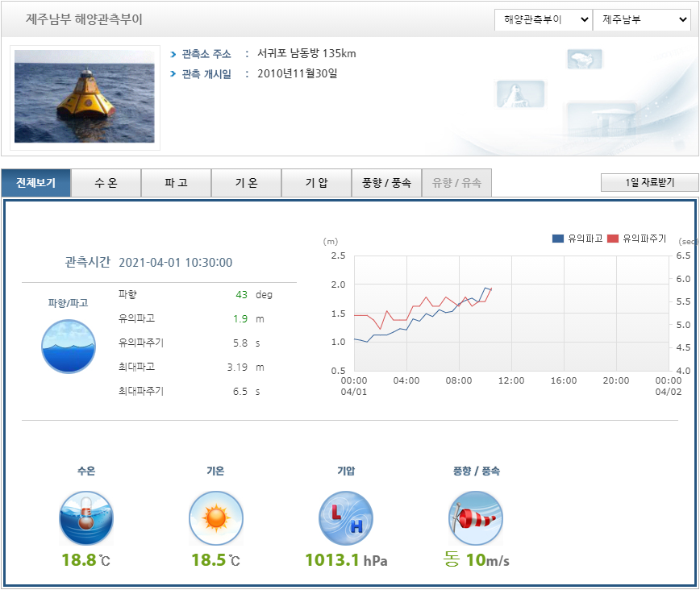Click the air temperature reading 18.5 ℃
The image size is (700, 590).
click(216, 560)
